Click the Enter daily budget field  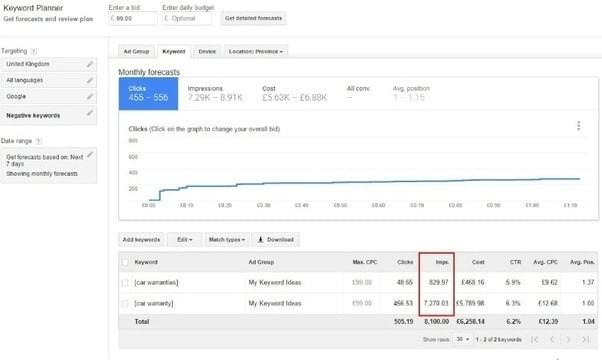click(x=187, y=18)
